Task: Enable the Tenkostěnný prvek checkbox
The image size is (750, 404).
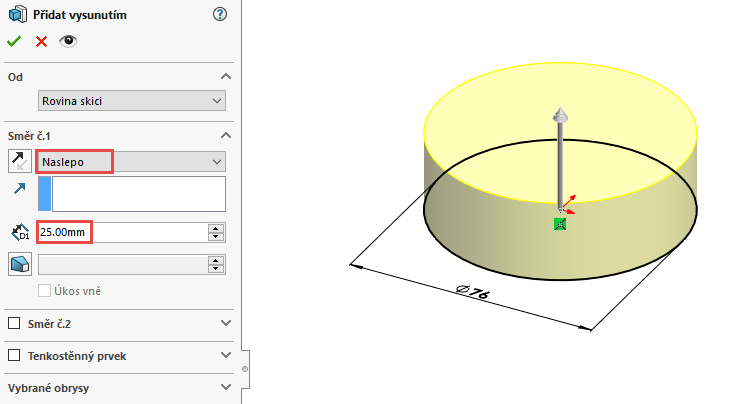Action: (x=14, y=356)
